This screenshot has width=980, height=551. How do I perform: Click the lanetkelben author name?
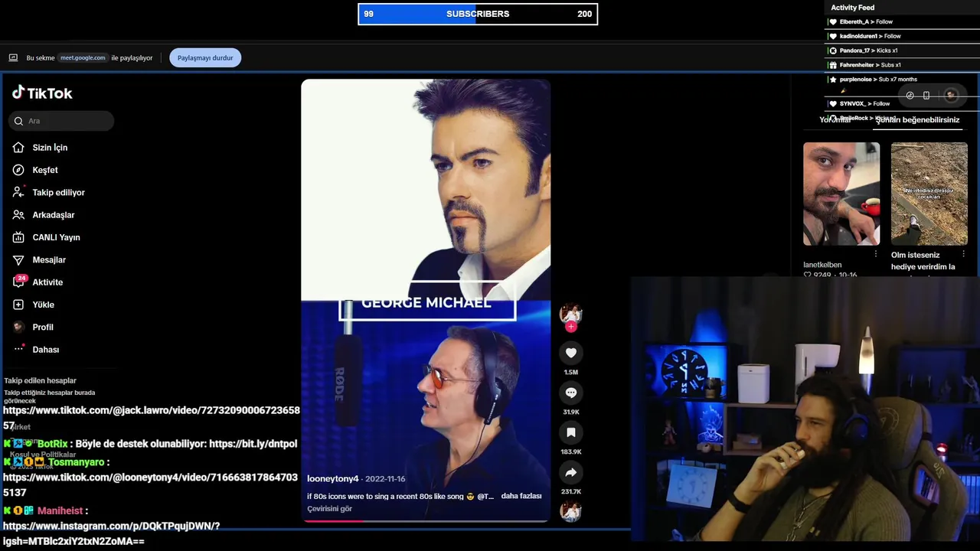822,265
